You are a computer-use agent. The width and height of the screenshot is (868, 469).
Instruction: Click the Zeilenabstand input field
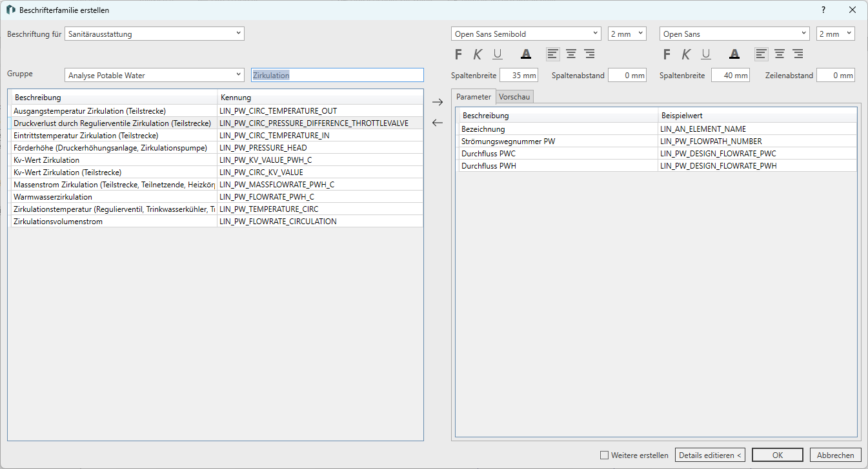tap(835, 76)
